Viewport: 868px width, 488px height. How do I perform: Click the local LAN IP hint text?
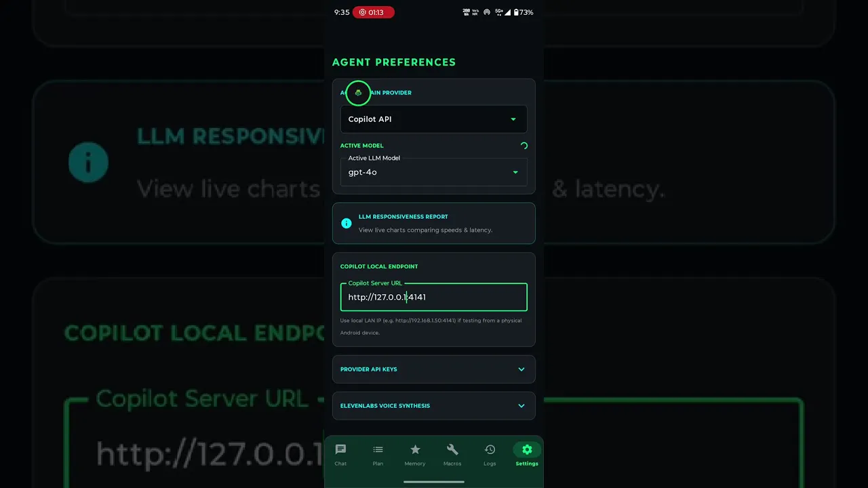[431, 327]
